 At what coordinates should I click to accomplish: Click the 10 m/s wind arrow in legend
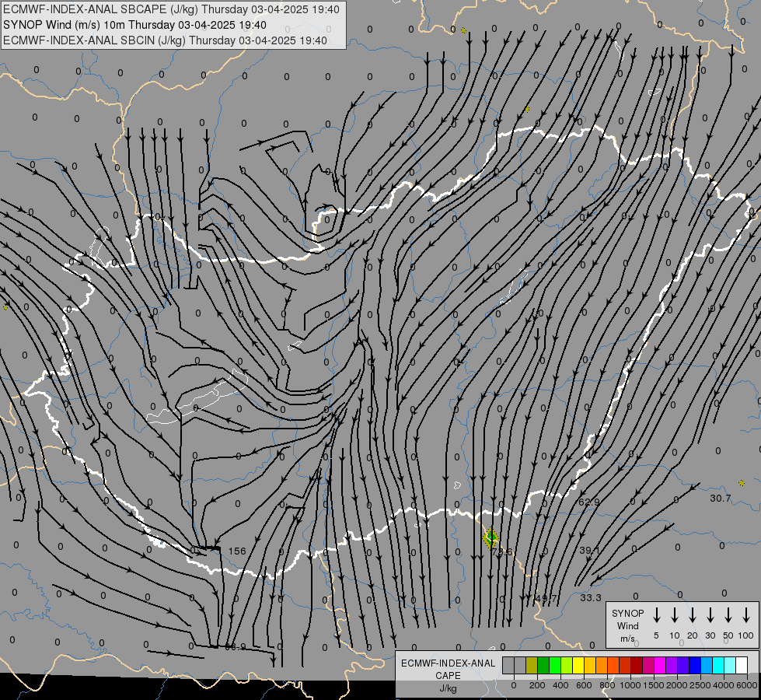coord(675,615)
